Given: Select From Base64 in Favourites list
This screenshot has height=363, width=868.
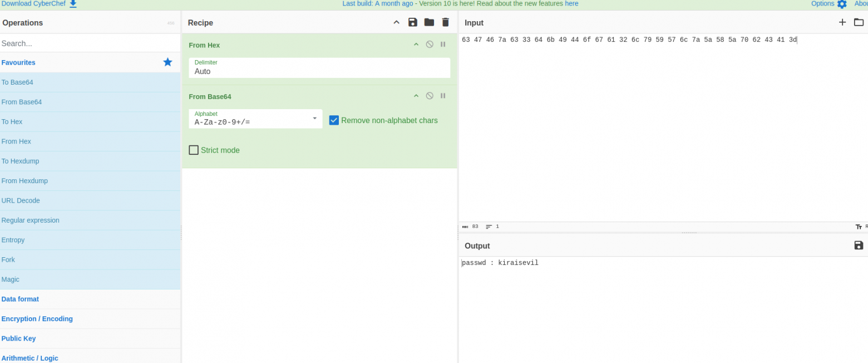Looking at the screenshot, I should click(90, 102).
